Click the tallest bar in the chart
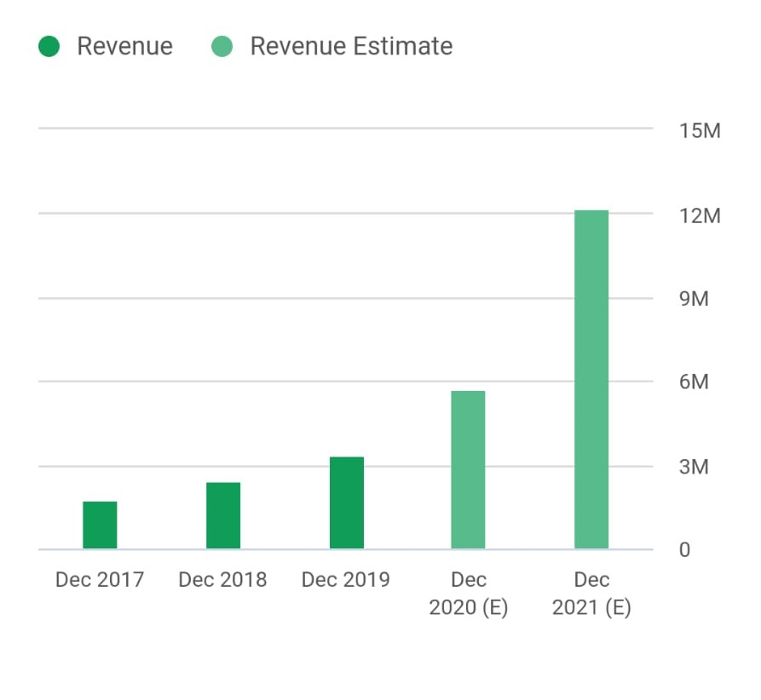 (x=592, y=379)
